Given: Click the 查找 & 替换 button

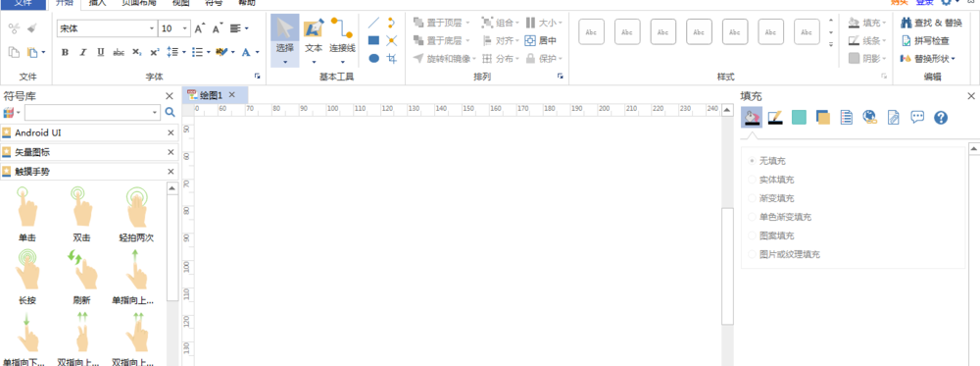Looking at the screenshot, I should 931,23.
